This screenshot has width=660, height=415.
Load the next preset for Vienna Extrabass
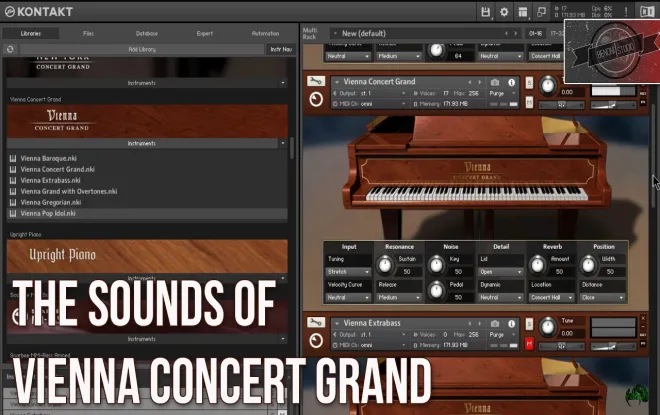tap(480, 323)
